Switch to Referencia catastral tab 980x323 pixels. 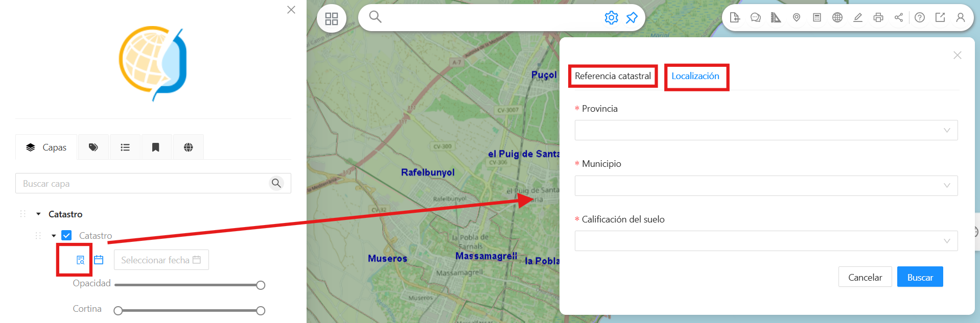click(x=613, y=76)
